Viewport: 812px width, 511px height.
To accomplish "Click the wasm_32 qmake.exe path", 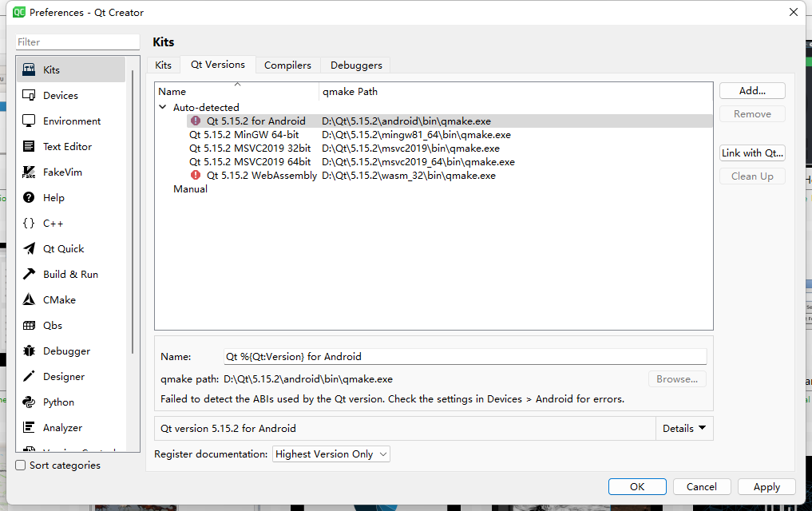I will [409, 176].
